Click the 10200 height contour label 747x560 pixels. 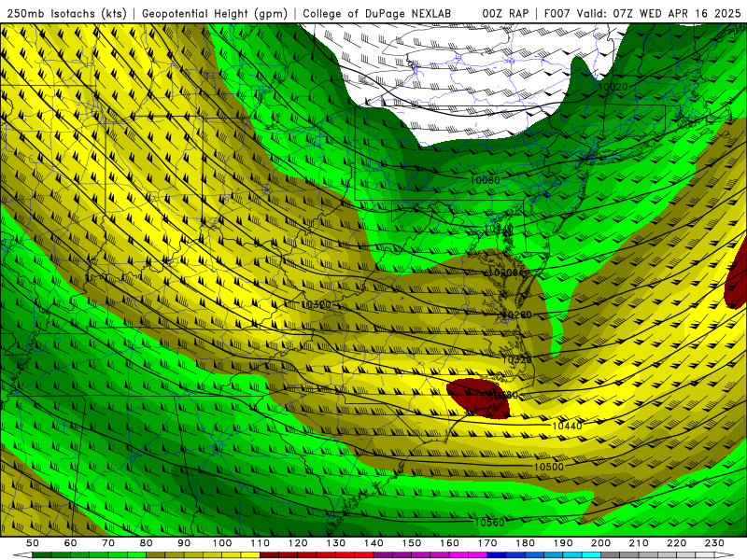[x=503, y=273]
